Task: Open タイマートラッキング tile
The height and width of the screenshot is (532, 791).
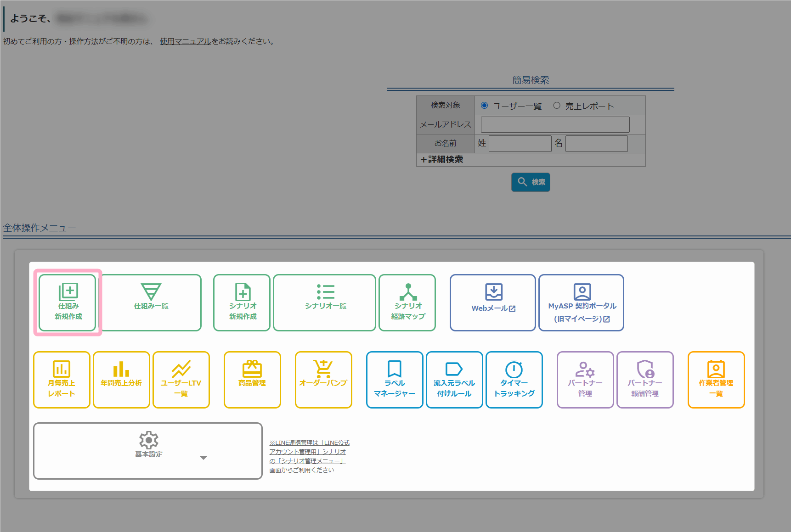Action: [514, 380]
